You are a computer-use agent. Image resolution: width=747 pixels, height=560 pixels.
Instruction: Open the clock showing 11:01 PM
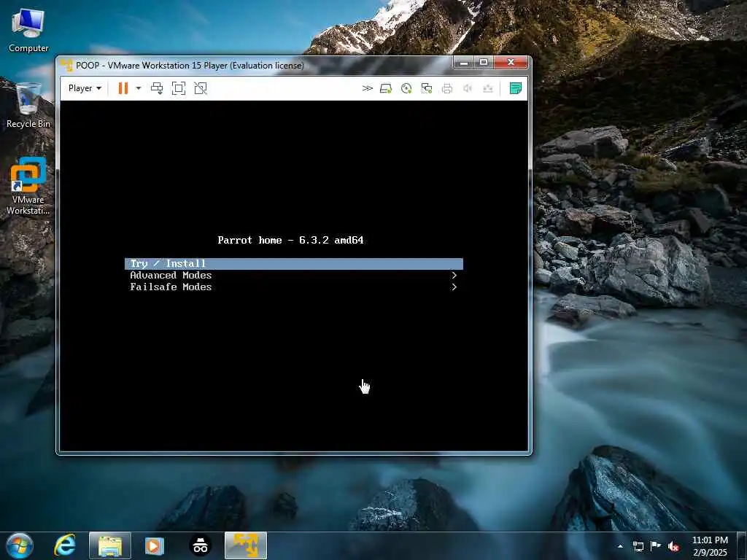710,546
